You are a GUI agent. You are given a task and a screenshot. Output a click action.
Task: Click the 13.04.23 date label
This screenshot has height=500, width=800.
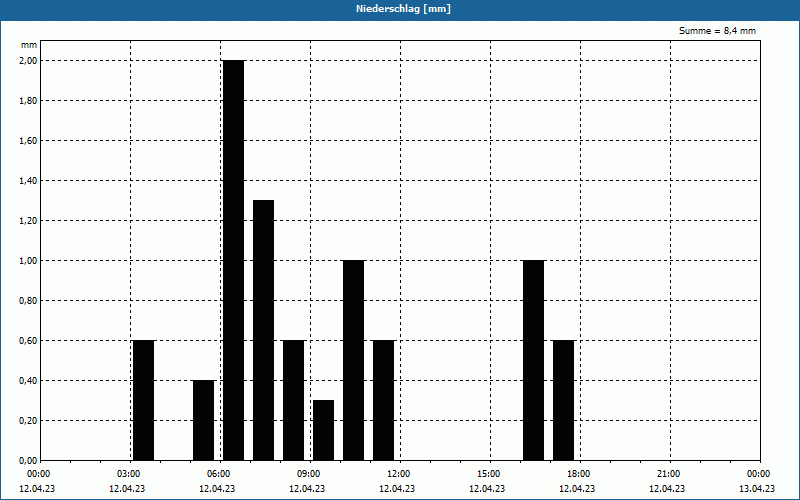tap(757, 488)
